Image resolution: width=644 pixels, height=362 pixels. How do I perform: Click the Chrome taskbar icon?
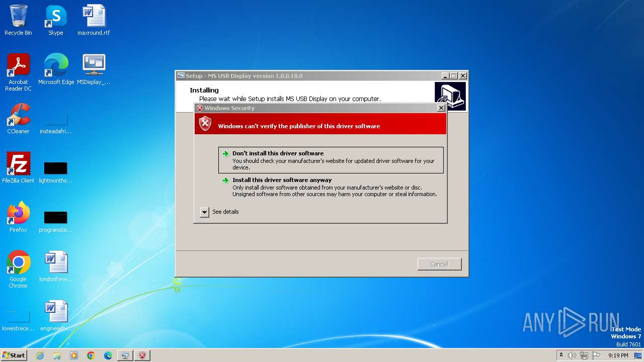click(x=91, y=355)
